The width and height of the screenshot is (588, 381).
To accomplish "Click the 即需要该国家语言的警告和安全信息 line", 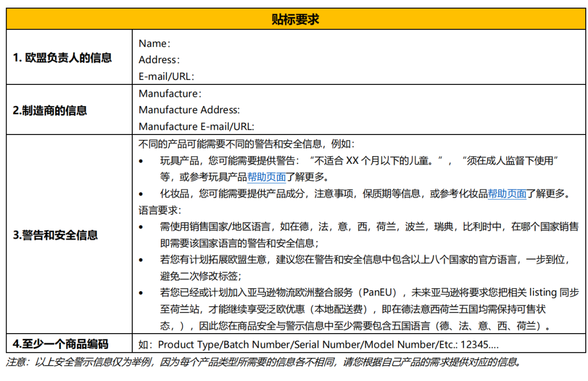I will [x=240, y=243].
